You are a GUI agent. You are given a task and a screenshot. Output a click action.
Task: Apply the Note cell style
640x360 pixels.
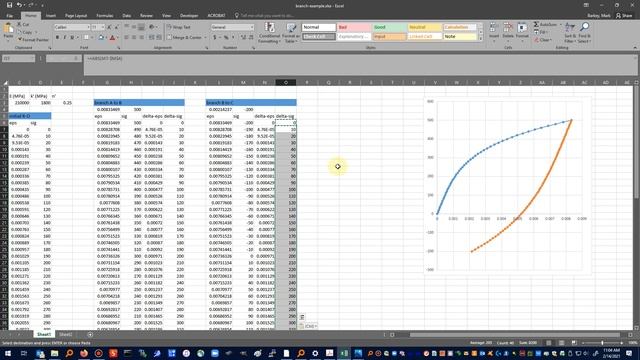click(460, 37)
